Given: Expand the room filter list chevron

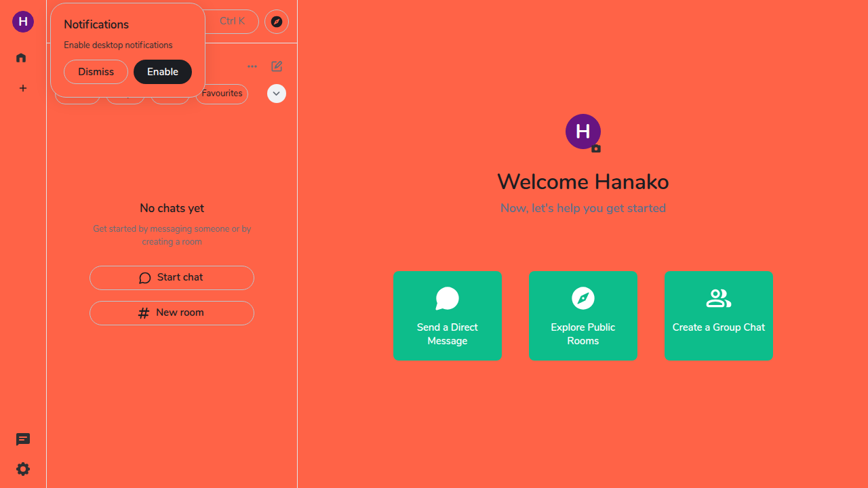Looking at the screenshot, I should (277, 94).
